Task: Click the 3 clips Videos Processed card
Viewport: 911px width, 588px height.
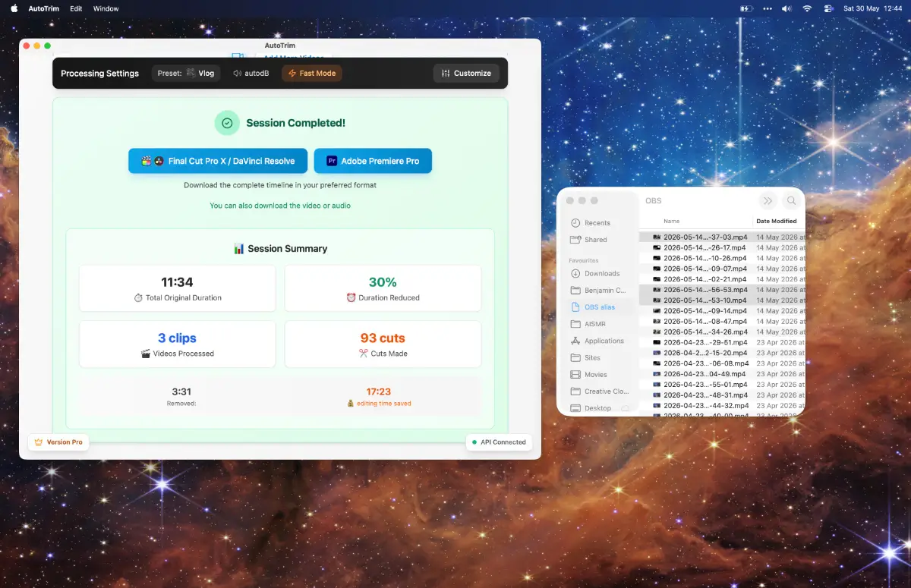Action: (x=178, y=344)
